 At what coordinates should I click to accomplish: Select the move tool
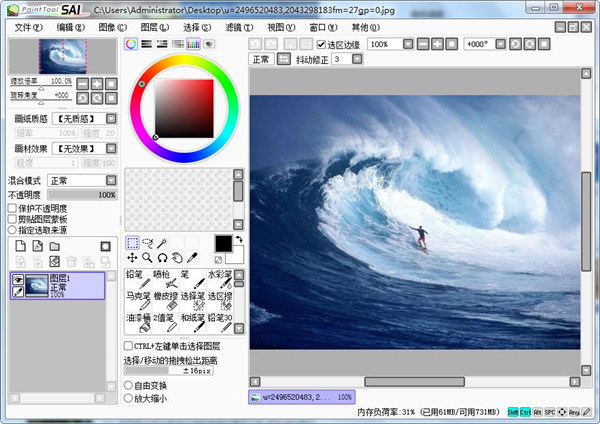(x=132, y=258)
